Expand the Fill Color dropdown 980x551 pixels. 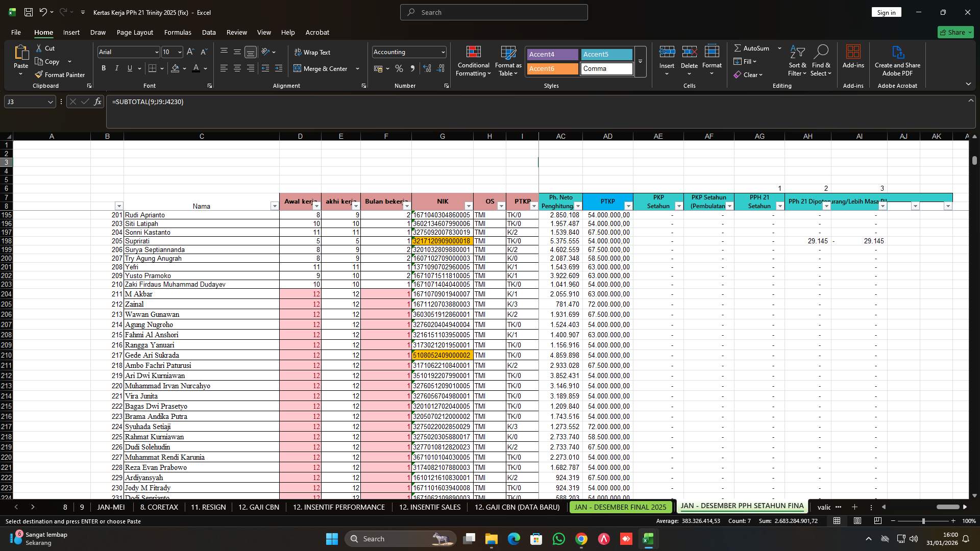click(184, 68)
